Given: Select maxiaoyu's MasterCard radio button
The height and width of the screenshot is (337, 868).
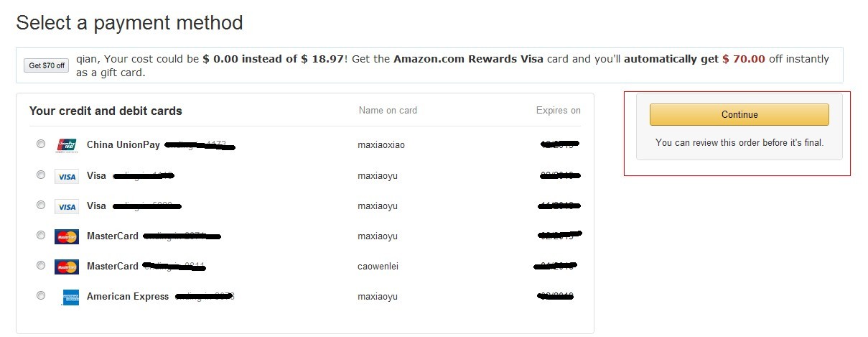Looking at the screenshot, I should coord(41,235).
